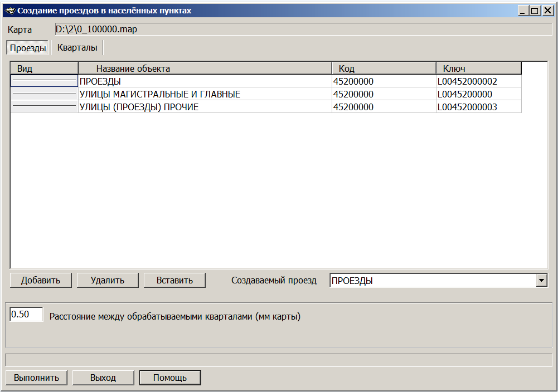Select line style preview for ПРОЕЗДЫ row
This screenshot has width=558, height=392.
[44, 81]
